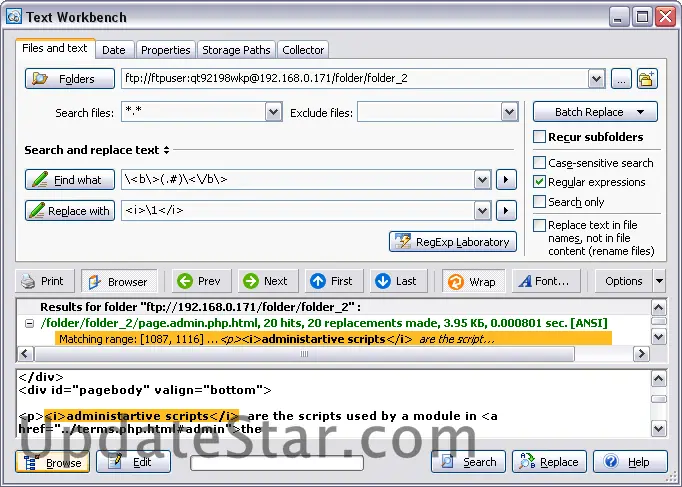The width and height of the screenshot is (682, 487).
Task: Click the Print toolbar button
Action: pos(45,281)
